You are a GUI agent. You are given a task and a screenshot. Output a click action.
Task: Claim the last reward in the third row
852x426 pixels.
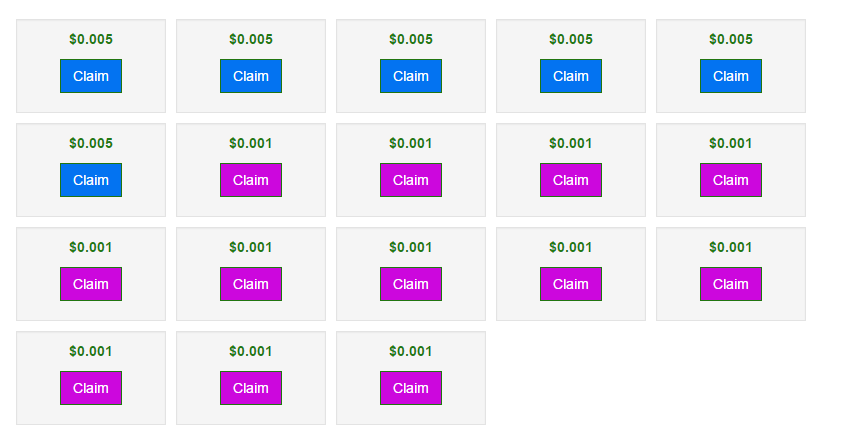[x=731, y=284]
